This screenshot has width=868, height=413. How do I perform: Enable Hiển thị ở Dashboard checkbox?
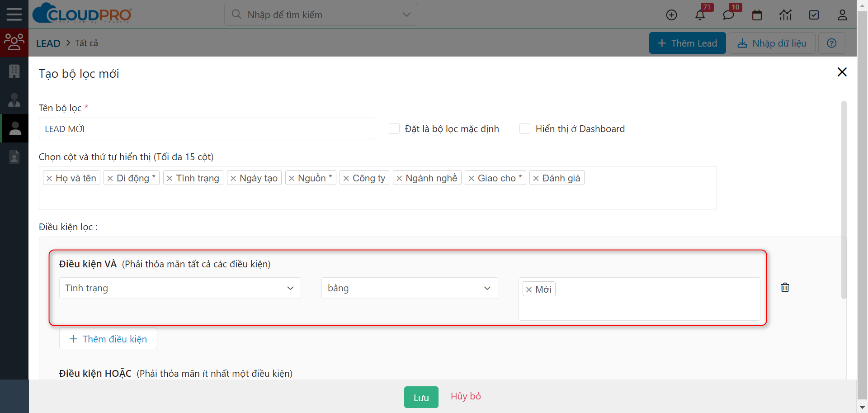click(x=525, y=128)
